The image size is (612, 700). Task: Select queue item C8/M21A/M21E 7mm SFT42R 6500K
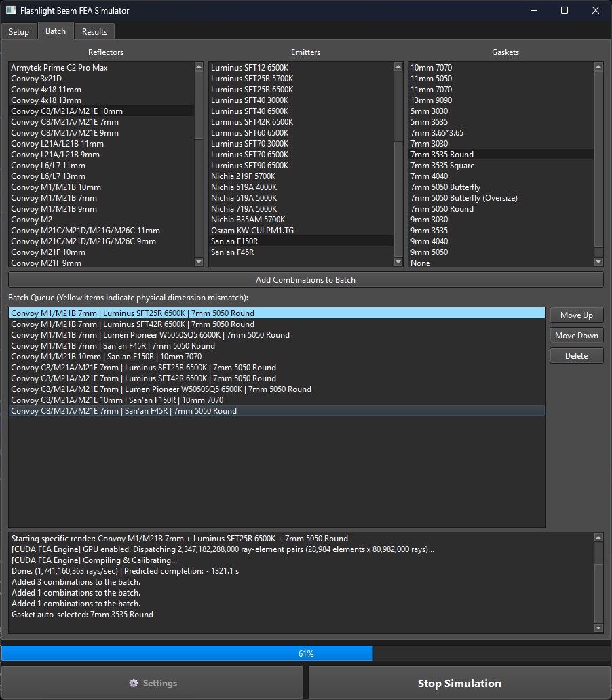click(277, 378)
